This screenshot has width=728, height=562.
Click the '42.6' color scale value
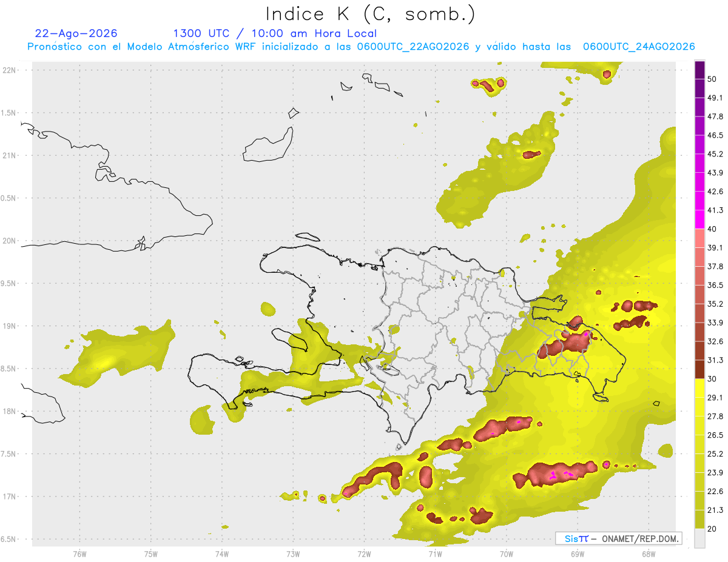pyautogui.click(x=716, y=192)
